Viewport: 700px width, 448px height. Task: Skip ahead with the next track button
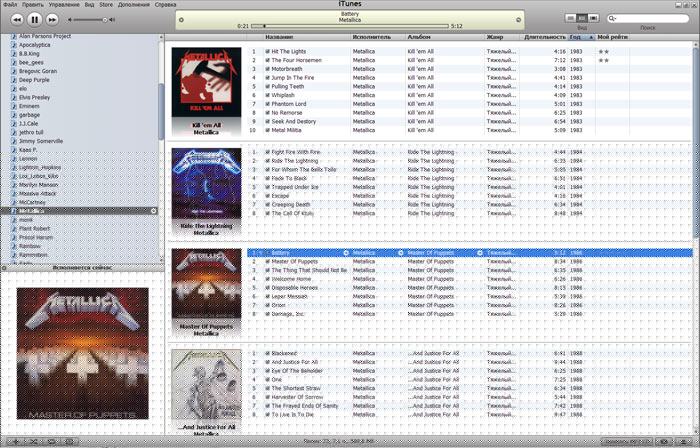click(x=52, y=20)
